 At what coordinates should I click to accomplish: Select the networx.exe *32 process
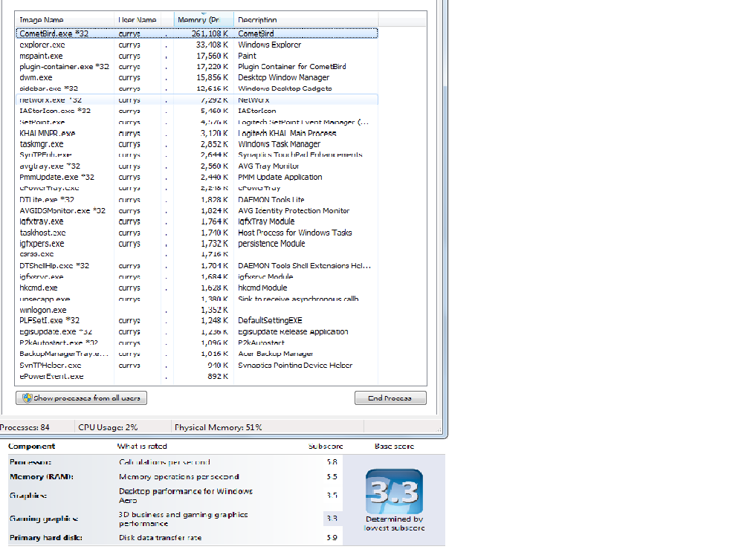pyautogui.click(x=197, y=100)
